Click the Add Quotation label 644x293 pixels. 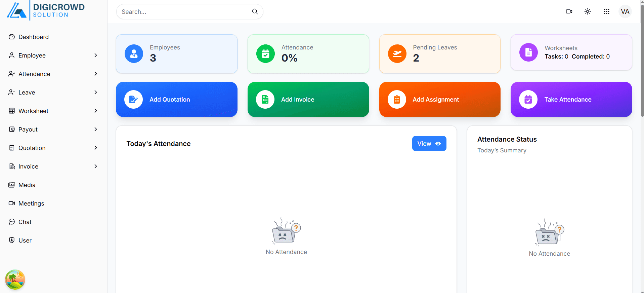(170, 100)
